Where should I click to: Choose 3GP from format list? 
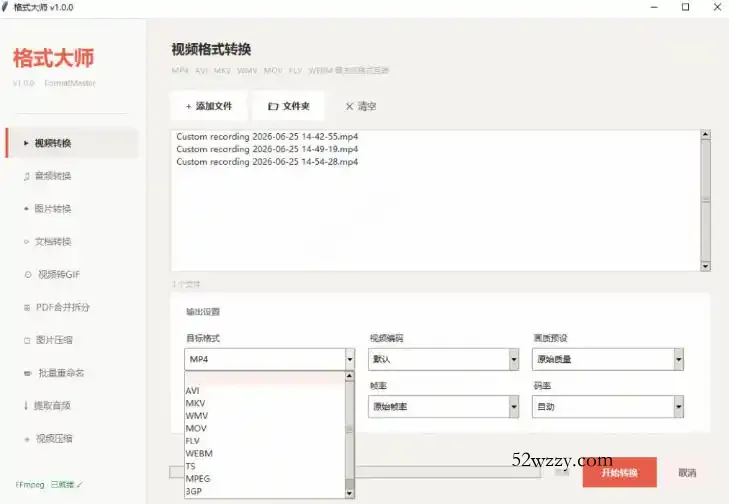click(265, 491)
